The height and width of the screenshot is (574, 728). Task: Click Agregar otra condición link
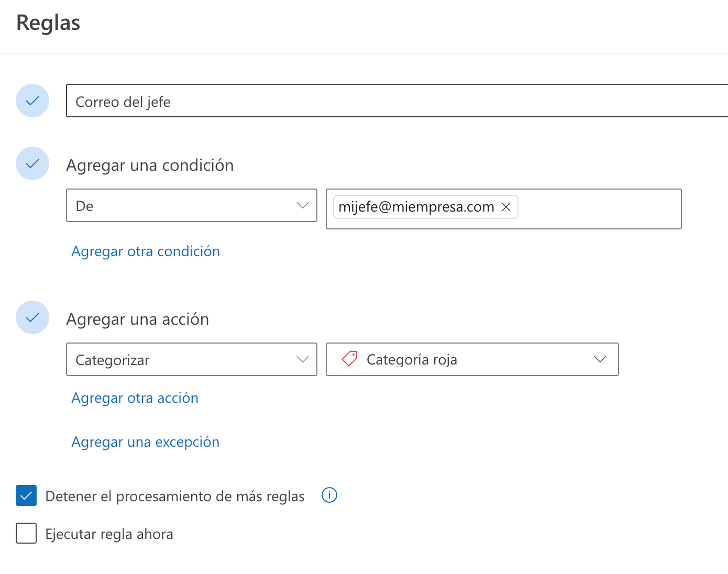click(146, 251)
